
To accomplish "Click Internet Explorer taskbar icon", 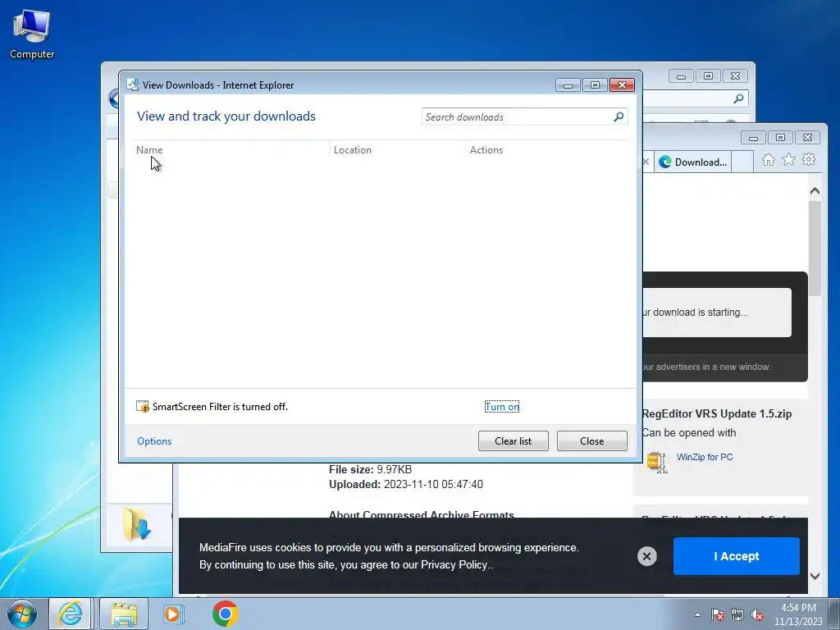I will tap(71, 614).
